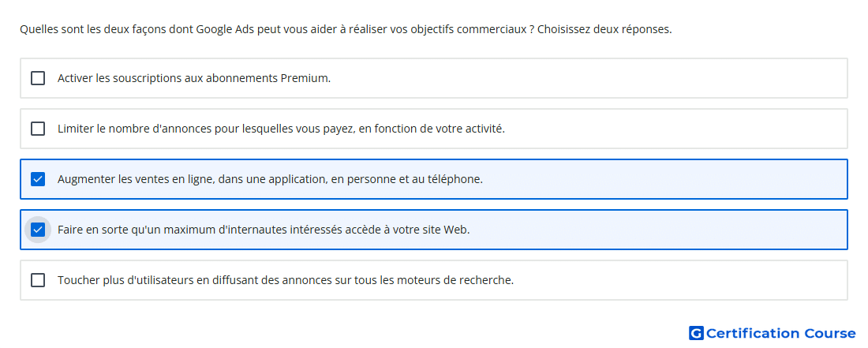Check the 'Limiter le nombre d'annonces' checkbox
The image size is (868, 348).
[x=38, y=129]
